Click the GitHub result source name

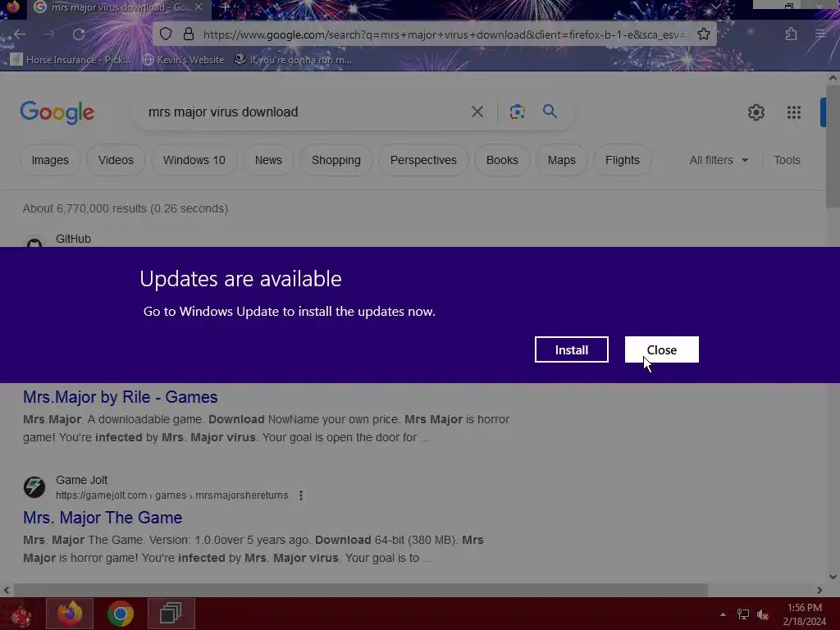73,239
